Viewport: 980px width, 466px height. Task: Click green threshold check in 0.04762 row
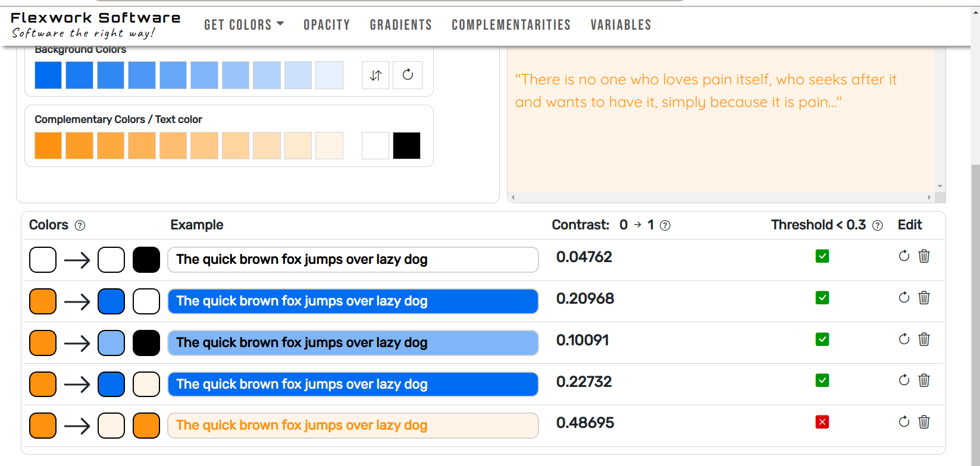[822, 256]
